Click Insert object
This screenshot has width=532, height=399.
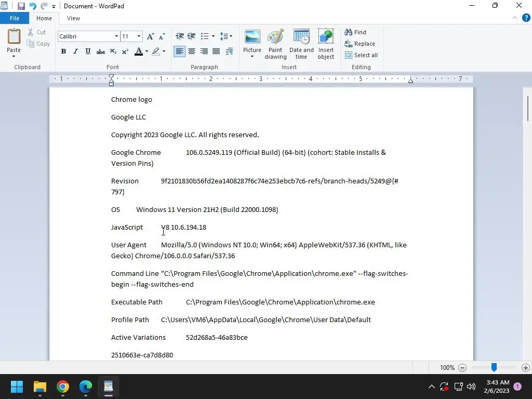tap(326, 44)
